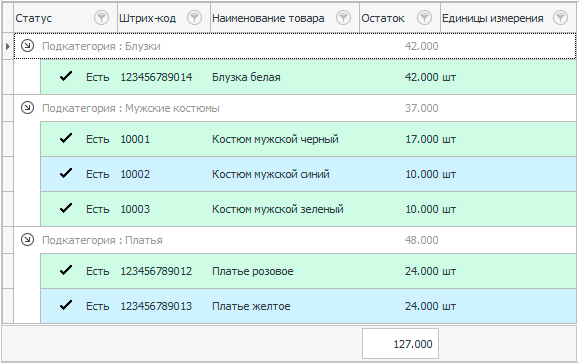This screenshot has height=364, width=579.
Task: Open filter for Наименование товара column
Action: click(343, 17)
